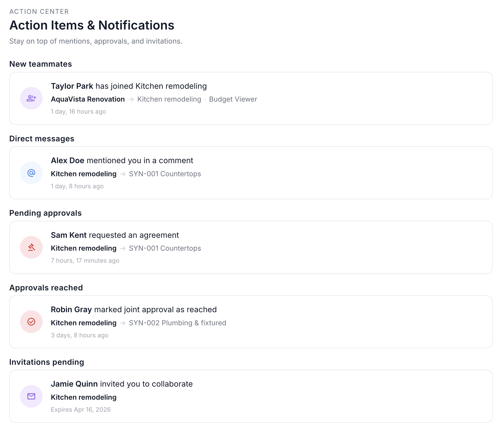Open SYN-002 Plumbing & fixtured item
504x432 pixels.
(x=177, y=323)
